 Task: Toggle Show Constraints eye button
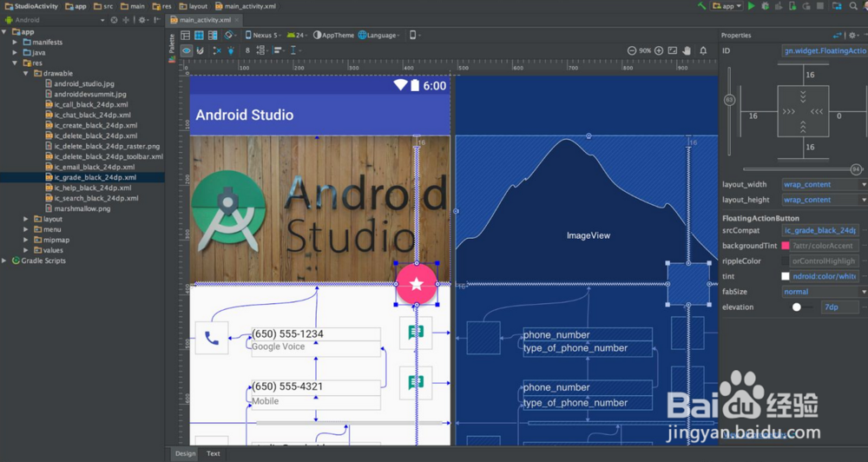187,50
